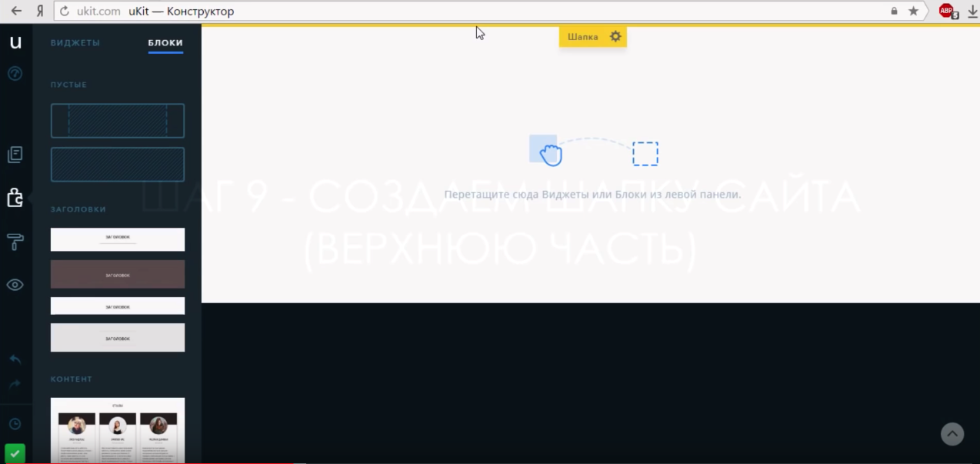The image size is (980, 464).
Task: Toggle preview mode with eye icon
Action: pyautogui.click(x=15, y=285)
